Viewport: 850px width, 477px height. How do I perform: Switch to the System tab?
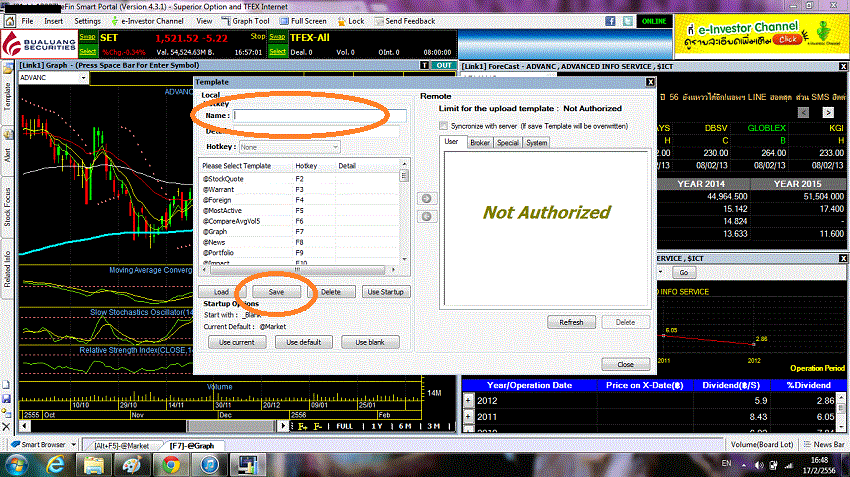[x=536, y=143]
